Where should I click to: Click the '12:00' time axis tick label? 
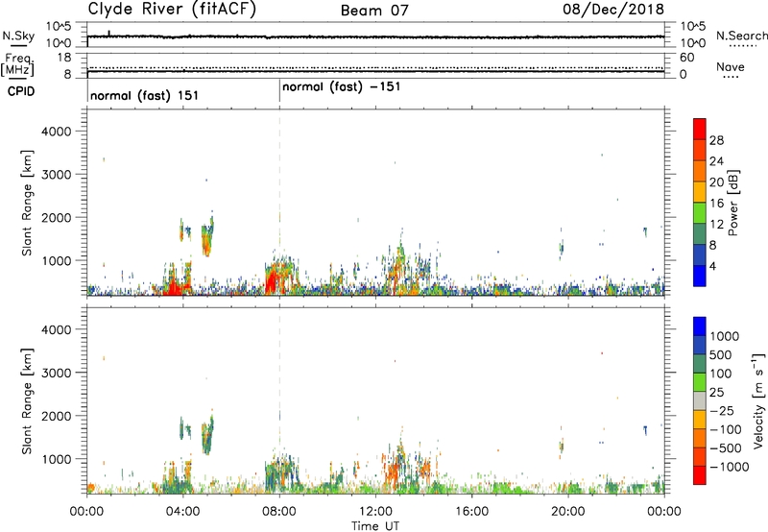375,512
